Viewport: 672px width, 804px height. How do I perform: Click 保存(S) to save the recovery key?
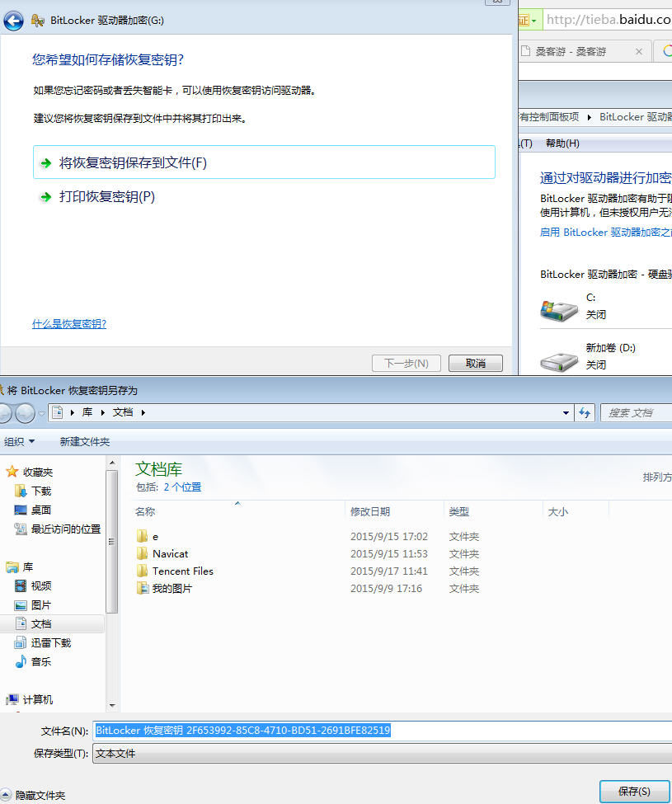coord(634,791)
